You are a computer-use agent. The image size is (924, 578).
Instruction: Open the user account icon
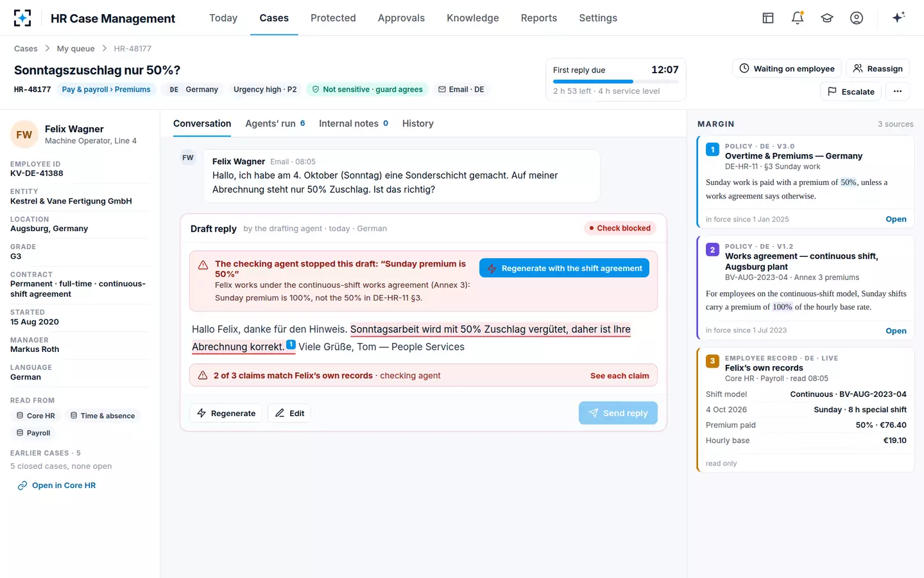pyautogui.click(x=857, y=18)
